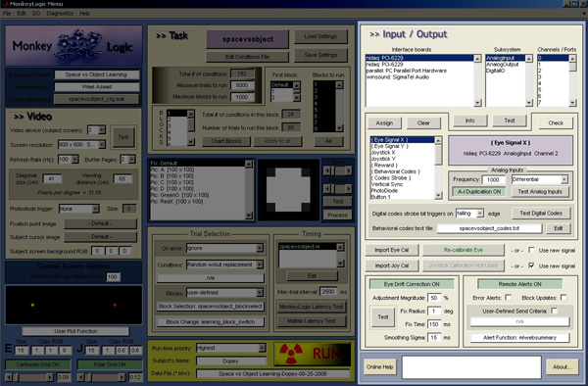The image size is (588, 386).
Task: Click Test Digital Codes button
Action: [x=541, y=214]
